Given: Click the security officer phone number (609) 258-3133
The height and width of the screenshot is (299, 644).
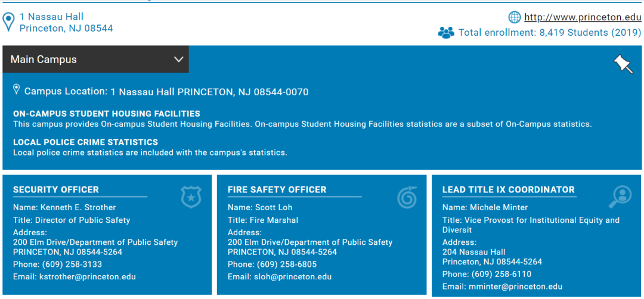Looking at the screenshot, I should [72, 264].
